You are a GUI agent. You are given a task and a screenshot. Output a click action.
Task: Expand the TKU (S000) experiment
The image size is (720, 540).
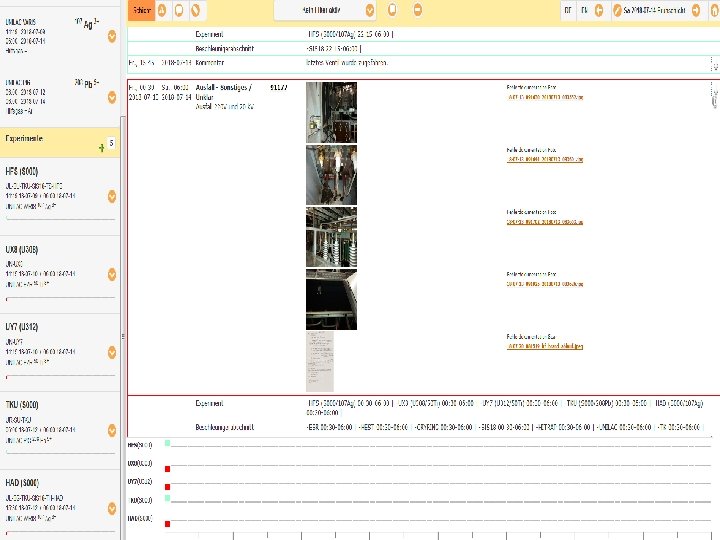[112, 431]
